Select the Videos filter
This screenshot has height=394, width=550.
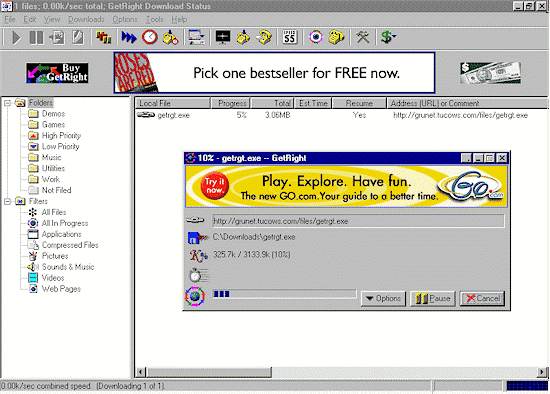[x=53, y=278]
